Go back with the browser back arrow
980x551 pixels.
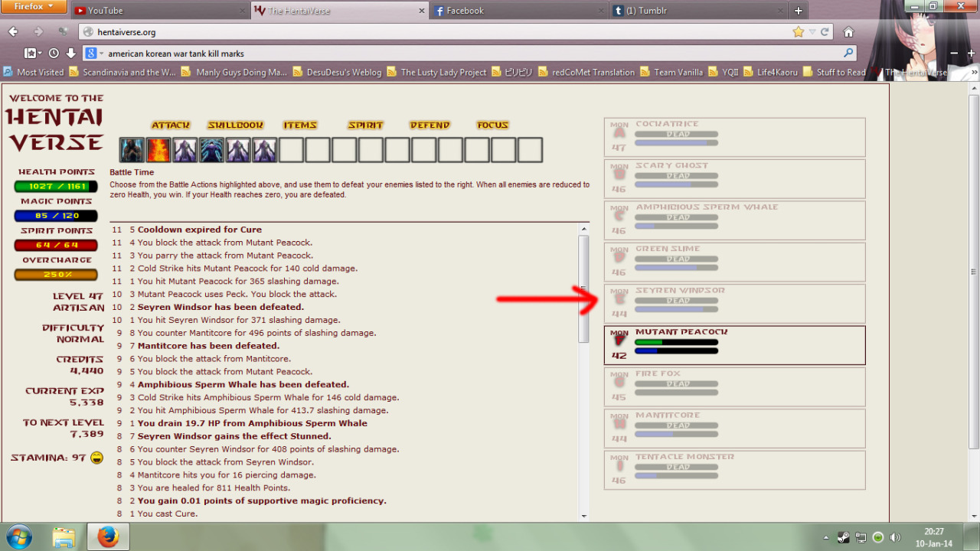13,31
